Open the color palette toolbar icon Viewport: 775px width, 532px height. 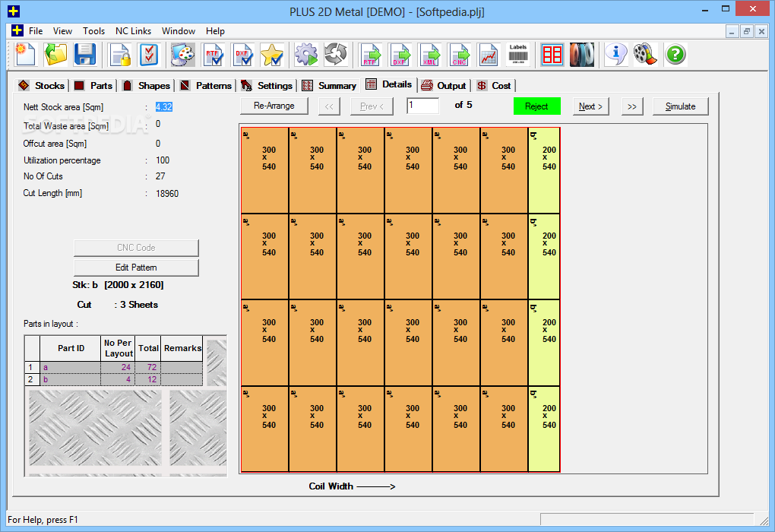tap(182, 55)
